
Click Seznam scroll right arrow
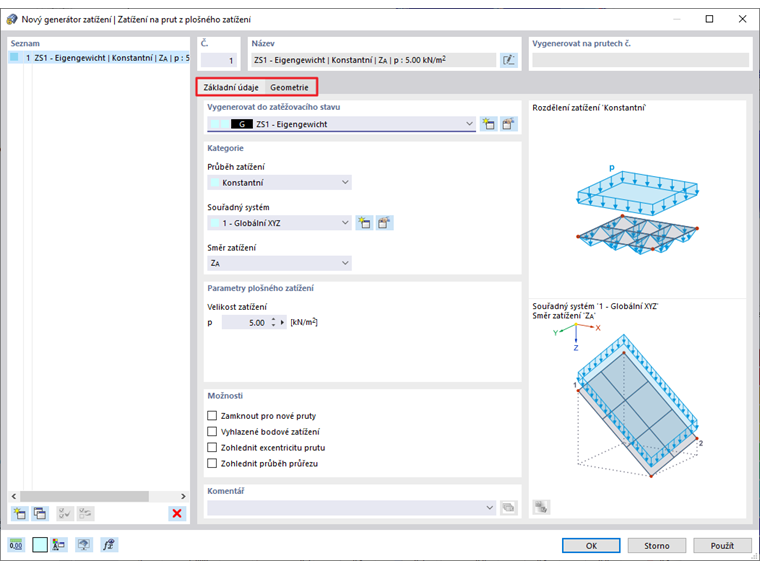(x=183, y=496)
